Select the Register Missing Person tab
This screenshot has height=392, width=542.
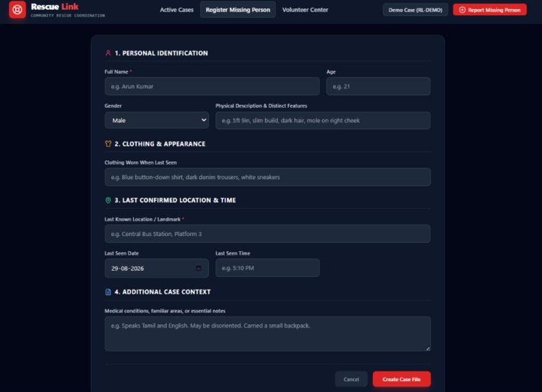[238, 10]
